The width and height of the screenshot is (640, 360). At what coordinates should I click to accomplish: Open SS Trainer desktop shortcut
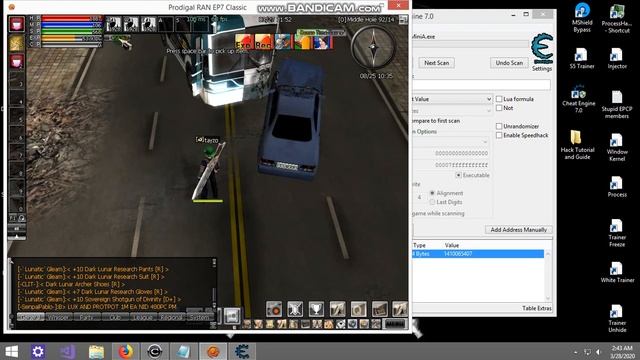coord(582,58)
